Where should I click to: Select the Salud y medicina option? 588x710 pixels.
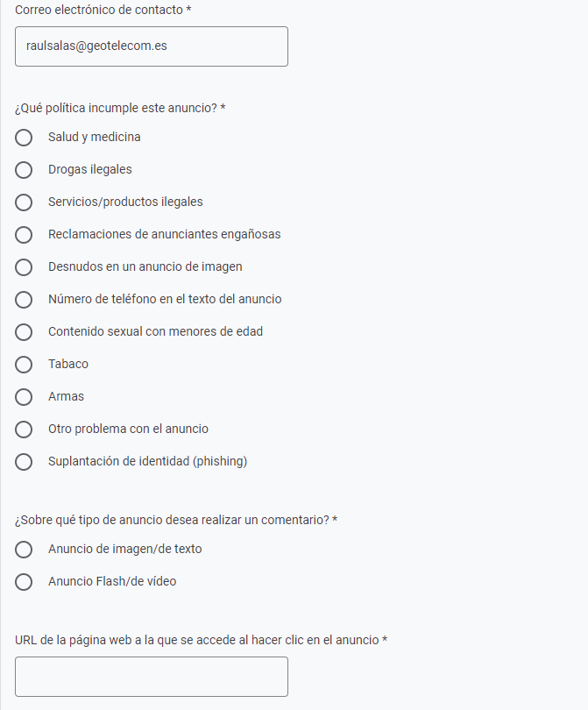[x=24, y=138]
